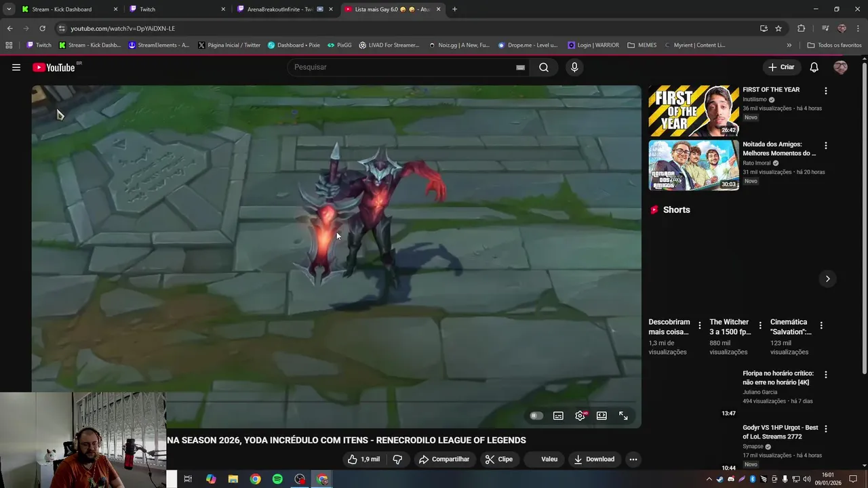Open Noitada dos Amigos video thumbnail

pos(694,165)
